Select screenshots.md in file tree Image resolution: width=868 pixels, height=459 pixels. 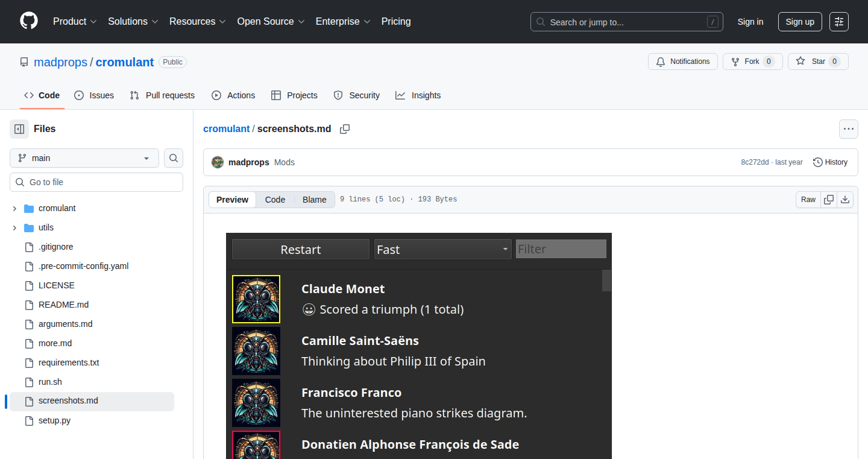(x=92, y=401)
